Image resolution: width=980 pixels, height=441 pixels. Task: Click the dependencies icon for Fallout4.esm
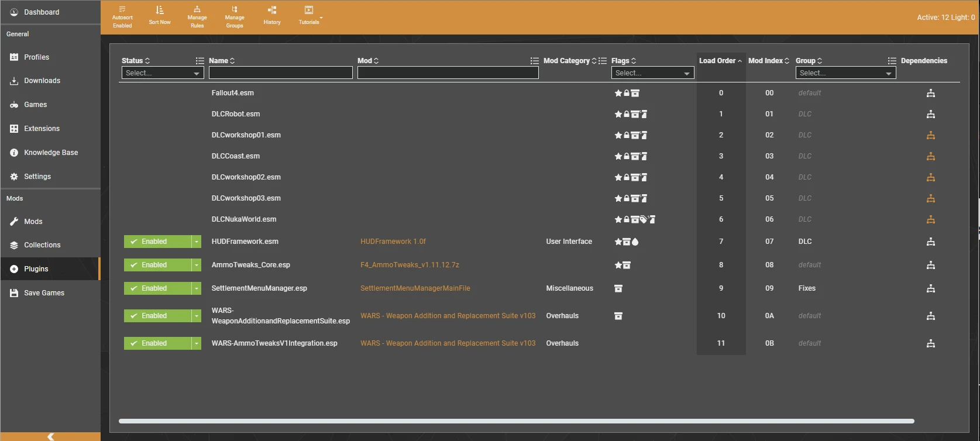pos(931,93)
